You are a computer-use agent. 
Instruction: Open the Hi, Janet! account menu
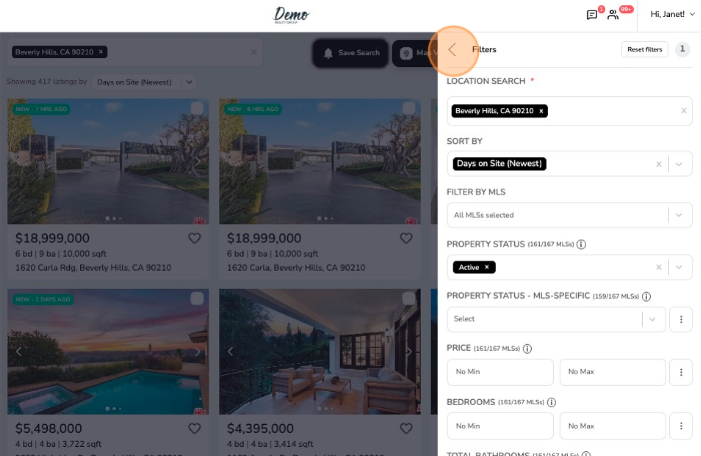point(672,14)
